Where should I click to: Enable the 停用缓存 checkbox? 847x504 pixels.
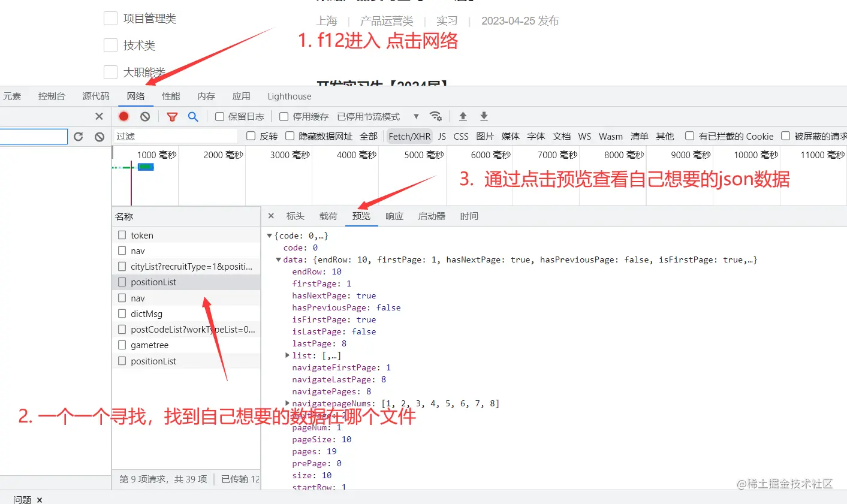point(284,116)
